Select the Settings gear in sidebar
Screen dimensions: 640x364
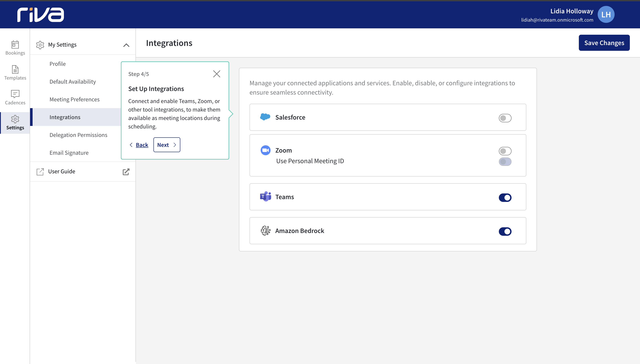15,119
